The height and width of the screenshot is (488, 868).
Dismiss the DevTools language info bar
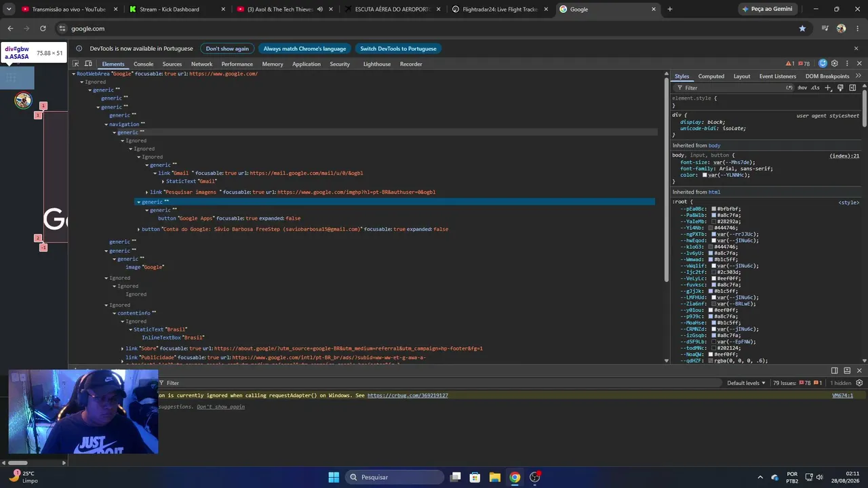pos(856,48)
